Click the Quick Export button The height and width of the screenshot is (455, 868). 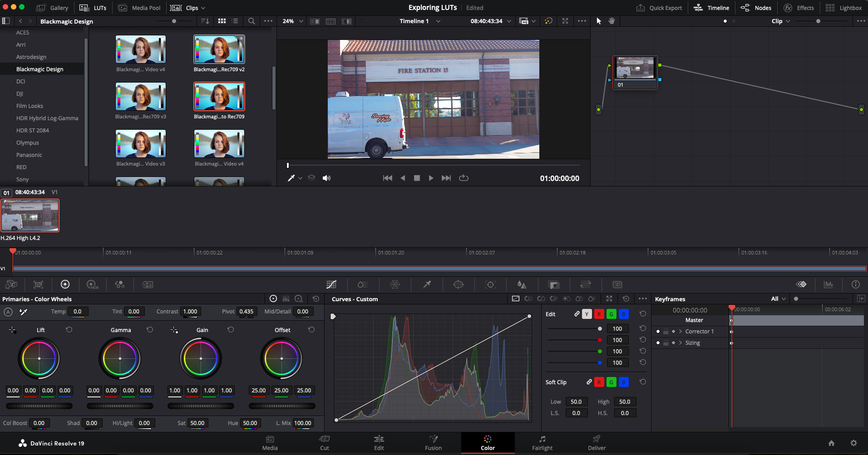(x=659, y=8)
